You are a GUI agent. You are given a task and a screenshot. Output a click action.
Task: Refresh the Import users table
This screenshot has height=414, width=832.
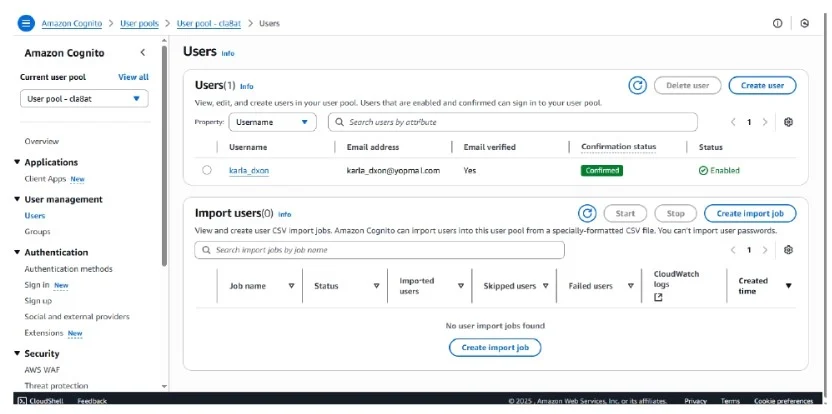point(587,213)
